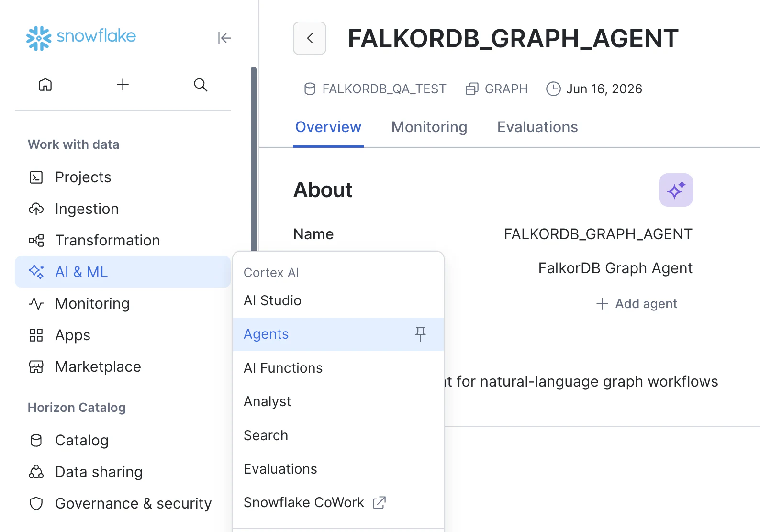Collapse the sidebar navigation panel
Image resolution: width=760 pixels, height=532 pixels.
click(x=224, y=38)
